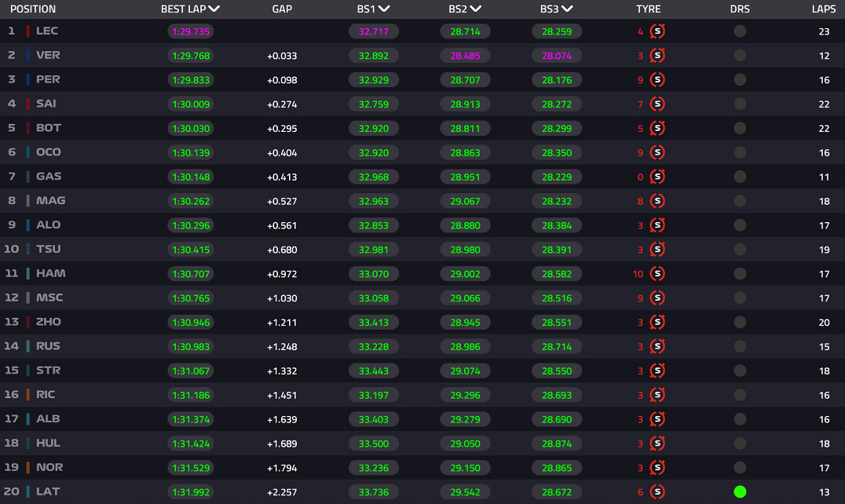Expand the BS1 column dropdown
The image size is (845, 504).
point(385,9)
